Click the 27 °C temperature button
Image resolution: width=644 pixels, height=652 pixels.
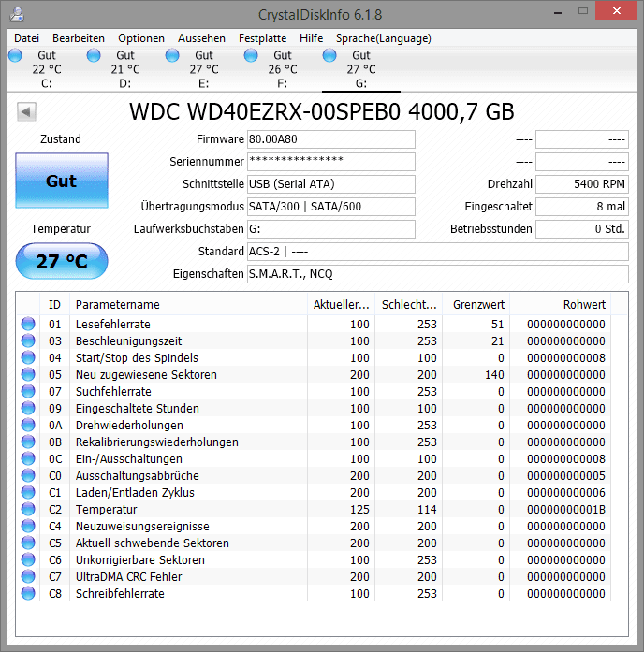pyautogui.click(x=62, y=261)
